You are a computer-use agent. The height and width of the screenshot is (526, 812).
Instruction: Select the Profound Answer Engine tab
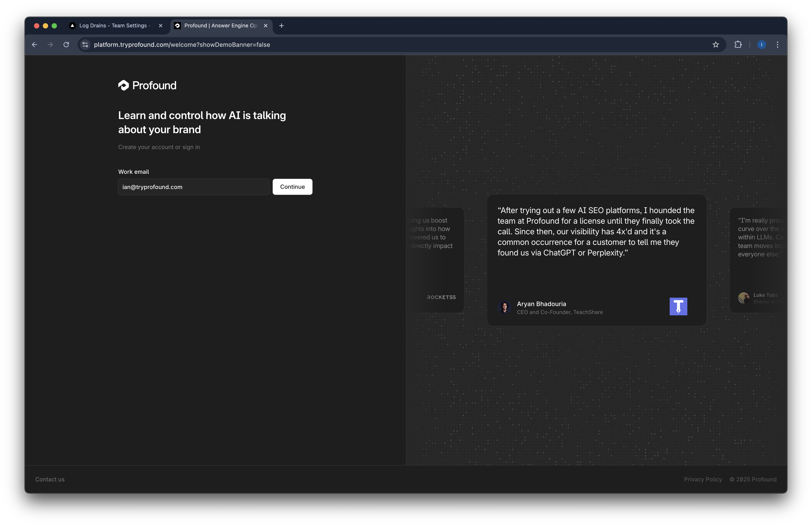[218, 26]
